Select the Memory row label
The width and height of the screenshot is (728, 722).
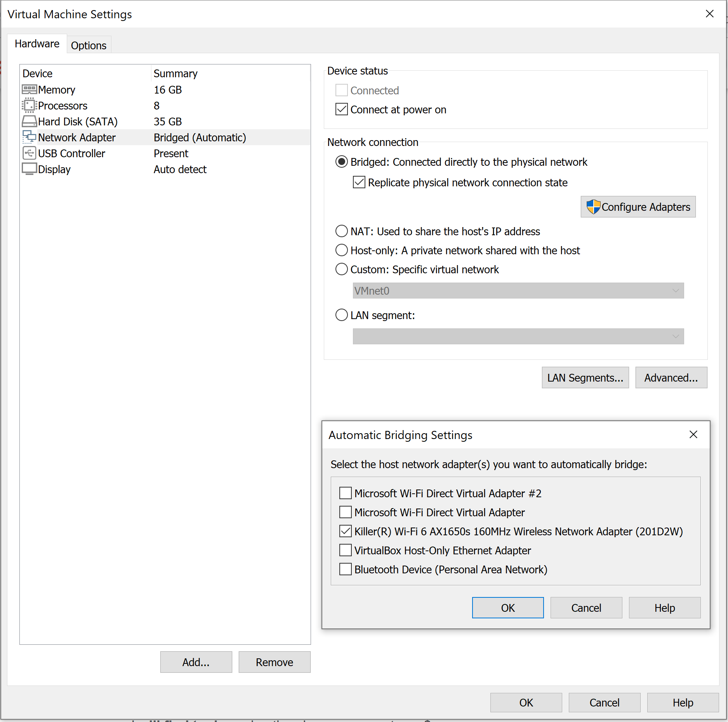click(x=57, y=90)
